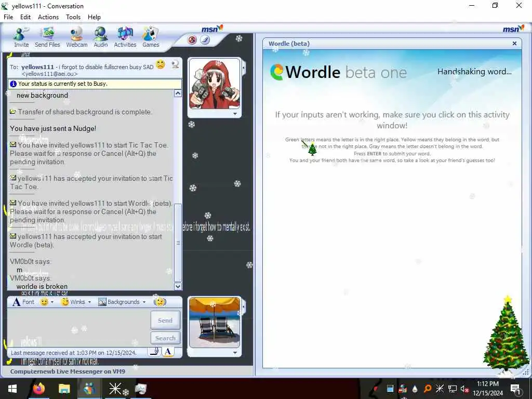The image size is (532, 399).
Task: Click the Audio toolbar icon
Action: click(101, 37)
